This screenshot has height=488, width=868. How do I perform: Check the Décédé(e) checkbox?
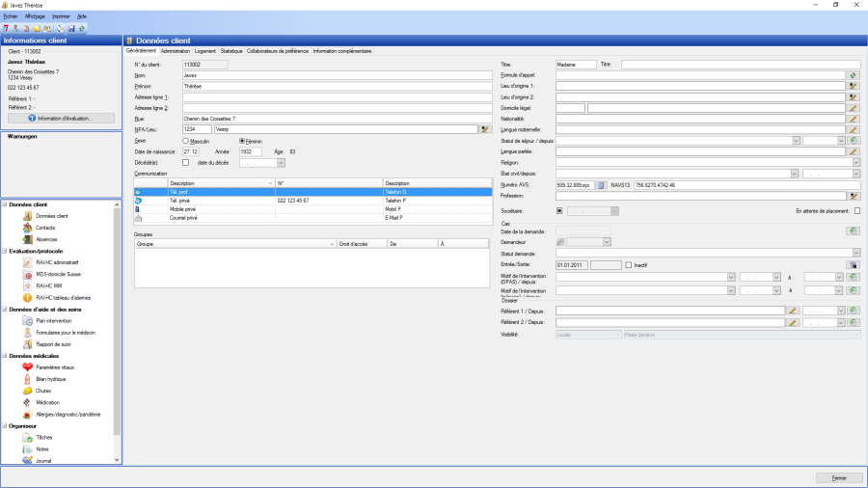186,162
